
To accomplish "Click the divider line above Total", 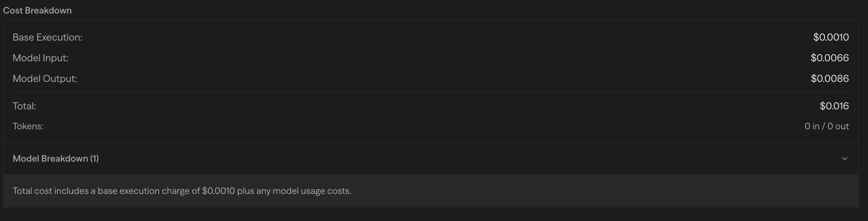I will 431,92.
